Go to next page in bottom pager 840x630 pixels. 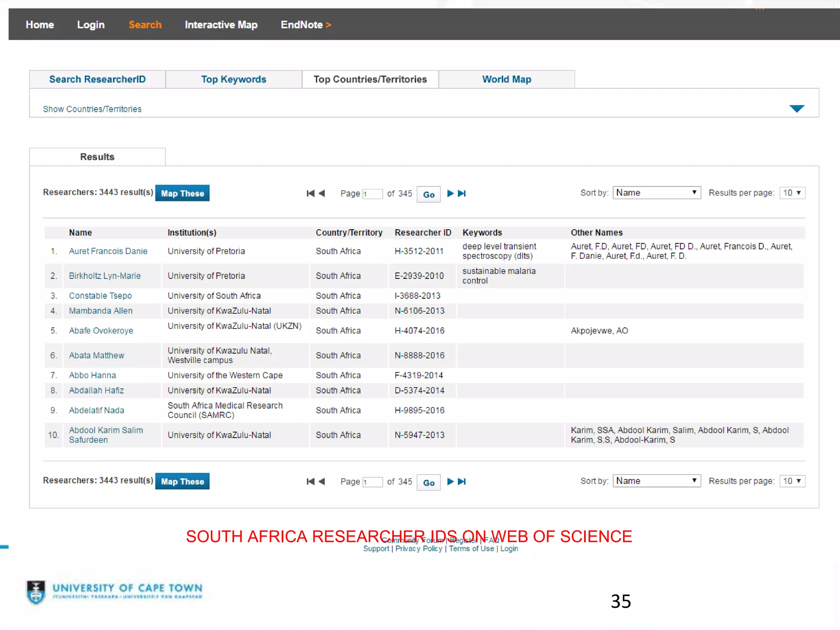point(450,482)
